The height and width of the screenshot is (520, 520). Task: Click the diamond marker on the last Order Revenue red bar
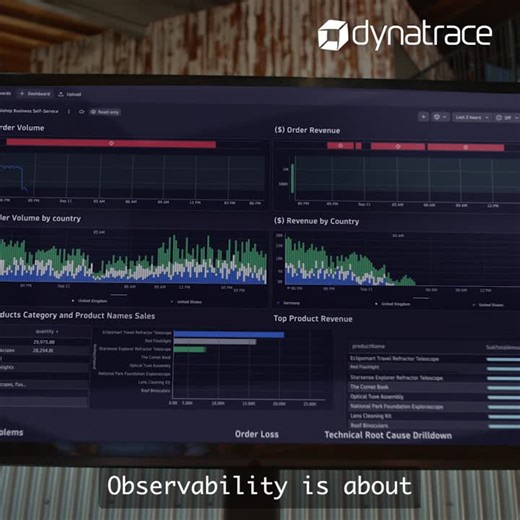466,147
